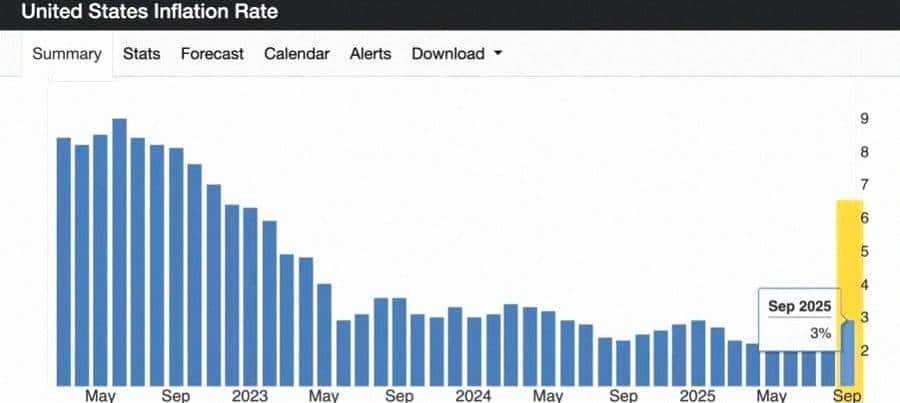Viewport: 900px width, 403px height.
Task: Click the 'Sep 2025' tooltip heading
Action: click(x=800, y=307)
